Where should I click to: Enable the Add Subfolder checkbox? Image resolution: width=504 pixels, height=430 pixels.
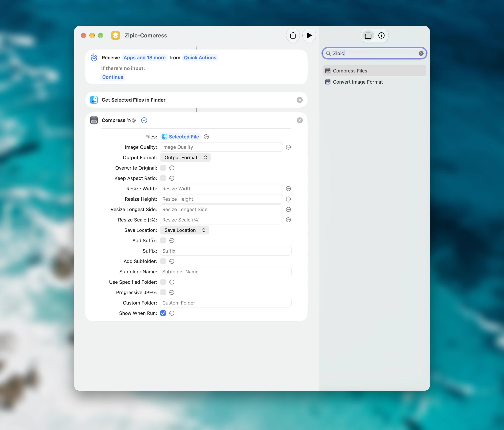[x=163, y=261]
